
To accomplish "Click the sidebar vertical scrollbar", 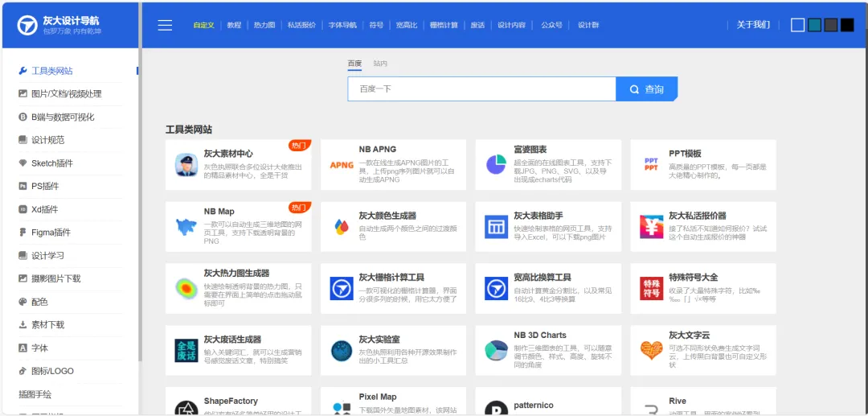I will [140, 183].
